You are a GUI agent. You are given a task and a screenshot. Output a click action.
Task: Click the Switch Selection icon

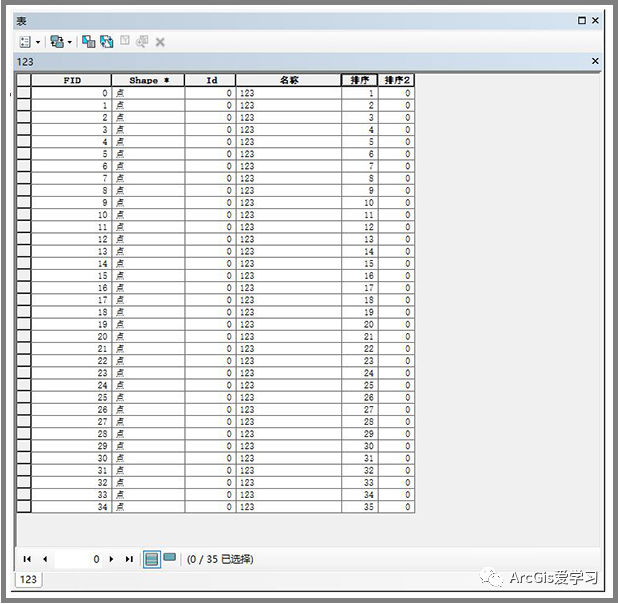click(106, 41)
